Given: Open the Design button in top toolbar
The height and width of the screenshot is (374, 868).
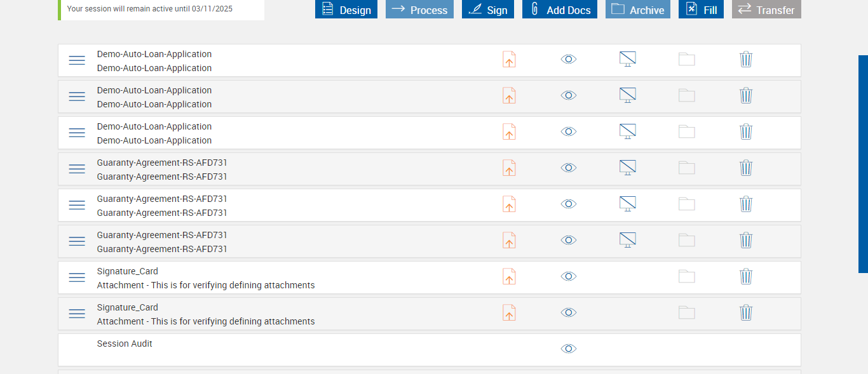Looking at the screenshot, I should coord(346,9).
